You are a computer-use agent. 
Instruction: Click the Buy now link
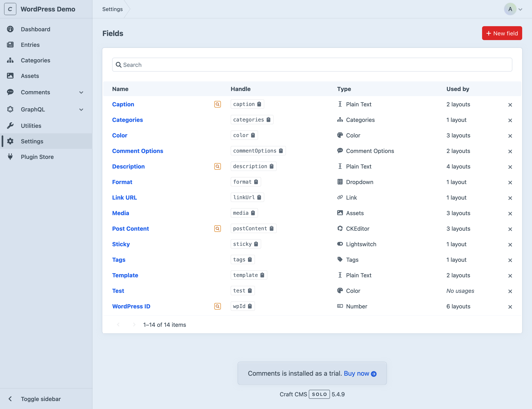(x=360, y=373)
